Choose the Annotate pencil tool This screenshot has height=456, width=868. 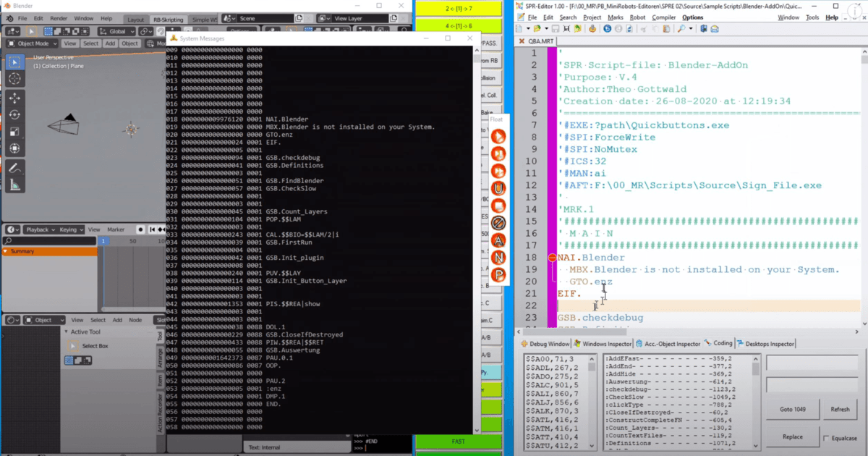[x=15, y=167]
